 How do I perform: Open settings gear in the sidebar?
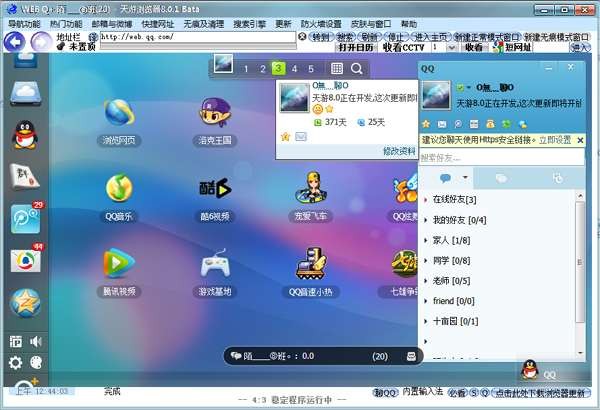[x=15, y=362]
